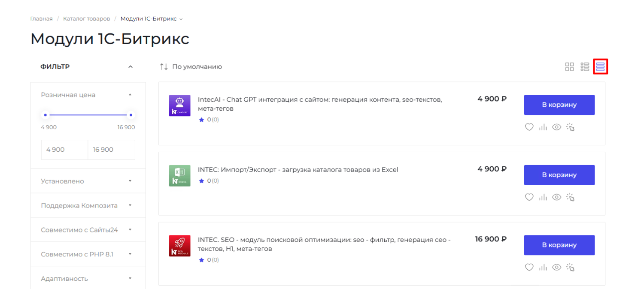Click the INTEC SEO module rocket thumbnail
The image size is (644, 289).
pos(179,246)
